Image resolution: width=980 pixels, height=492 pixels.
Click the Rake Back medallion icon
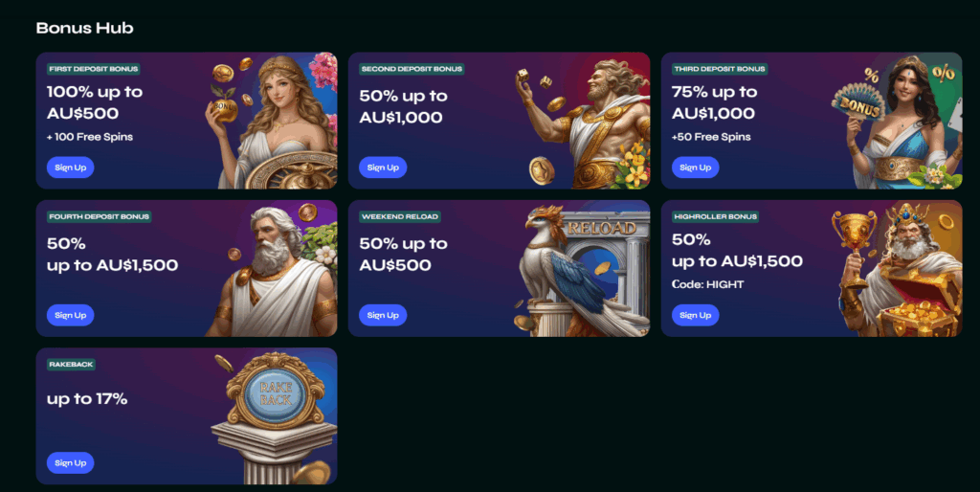(275, 392)
